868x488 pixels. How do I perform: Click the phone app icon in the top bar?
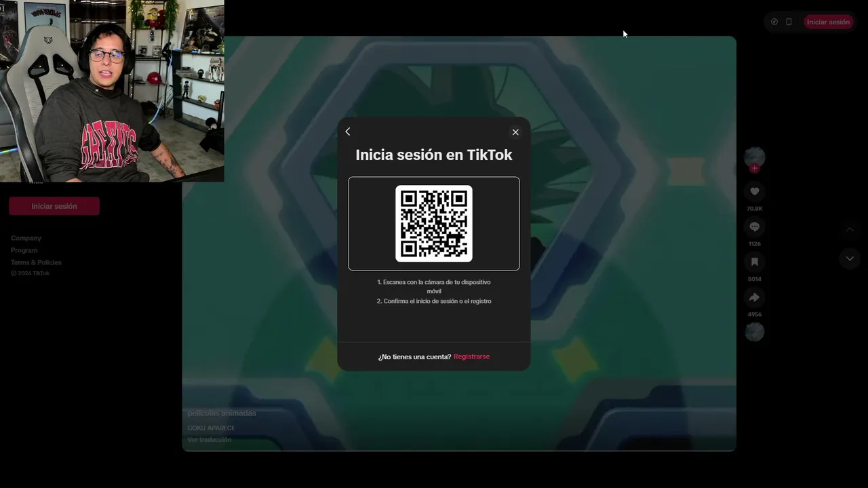point(789,22)
